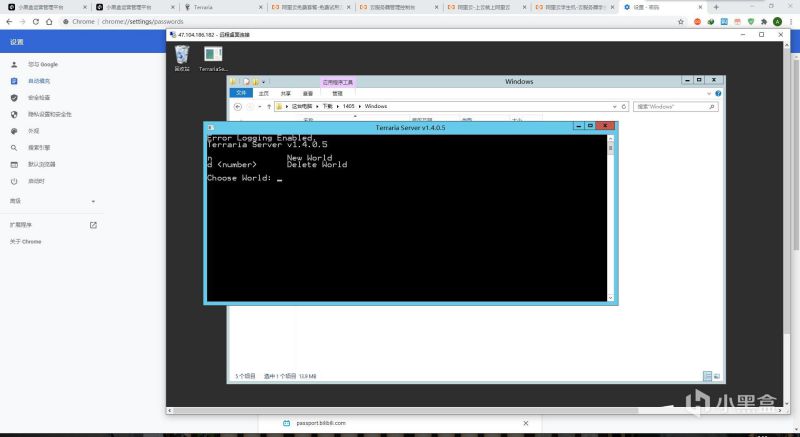The image size is (800, 437).
Task: Open external link icon beside 扩展程序
Action: 93,225
